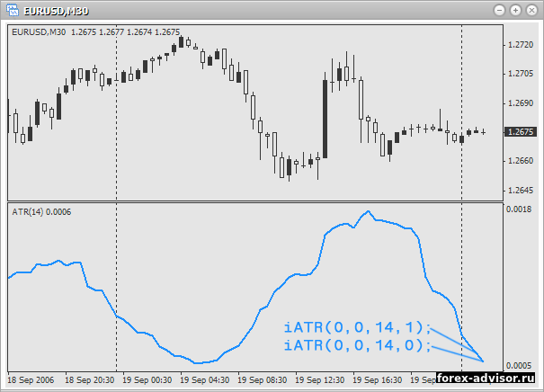The height and width of the screenshot is (392, 544).
Task: Click the ATR line peak near 0.0018
Action: click(x=368, y=211)
